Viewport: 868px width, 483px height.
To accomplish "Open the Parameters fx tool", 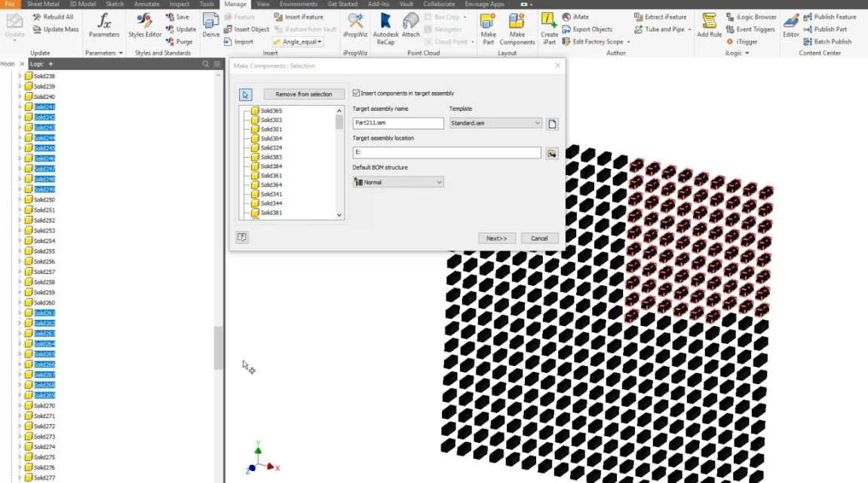I will [x=104, y=26].
